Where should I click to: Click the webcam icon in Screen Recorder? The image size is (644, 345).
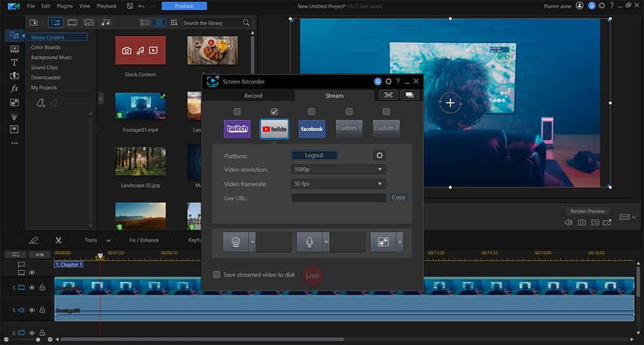(236, 242)
